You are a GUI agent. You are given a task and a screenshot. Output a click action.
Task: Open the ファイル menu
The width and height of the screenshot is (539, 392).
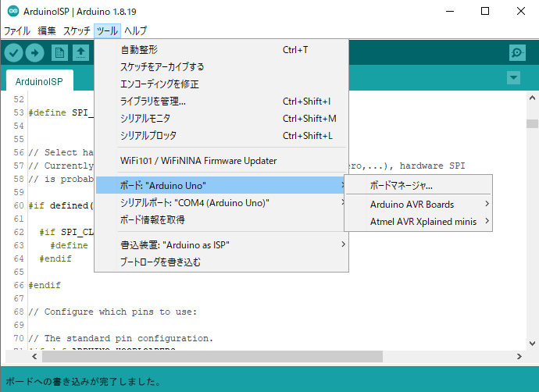[x=17, y=31]
